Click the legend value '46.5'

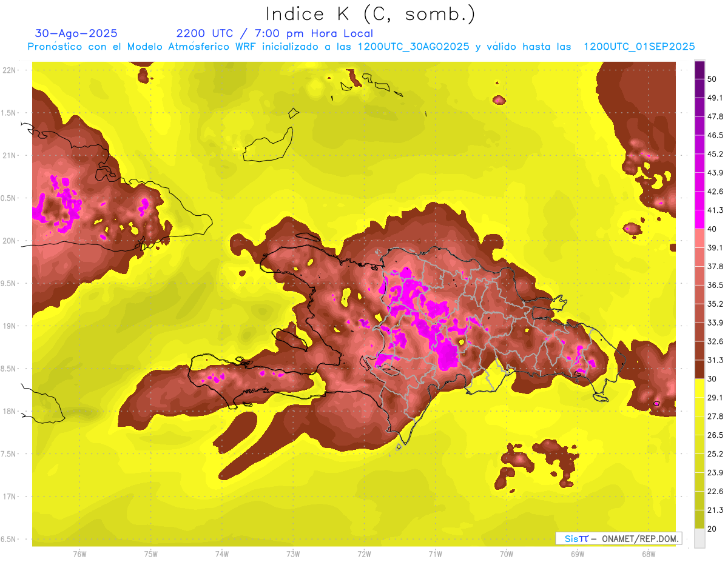coord(715,136)
